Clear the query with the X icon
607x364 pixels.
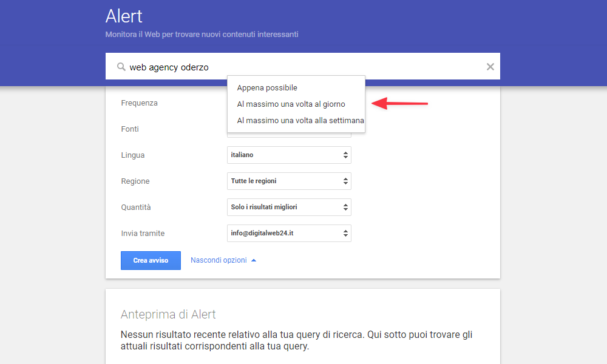pos(490,67)
